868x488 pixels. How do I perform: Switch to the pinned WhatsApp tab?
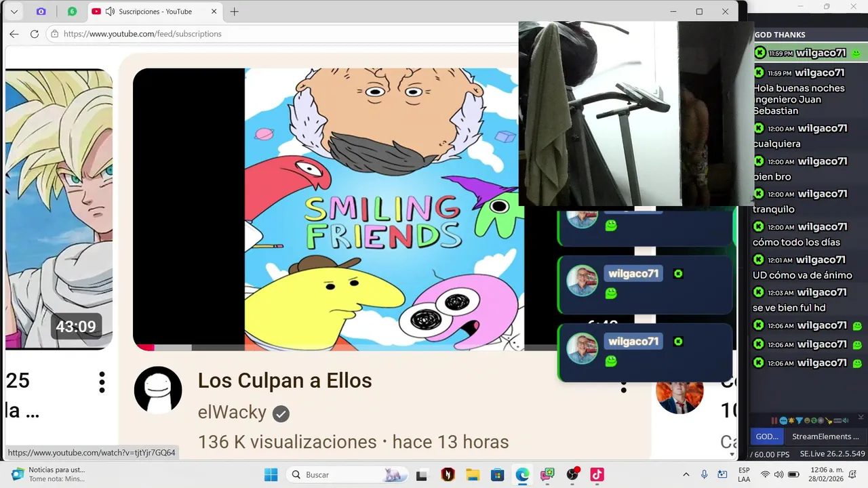pyautogui.click(x=72, y=12)
